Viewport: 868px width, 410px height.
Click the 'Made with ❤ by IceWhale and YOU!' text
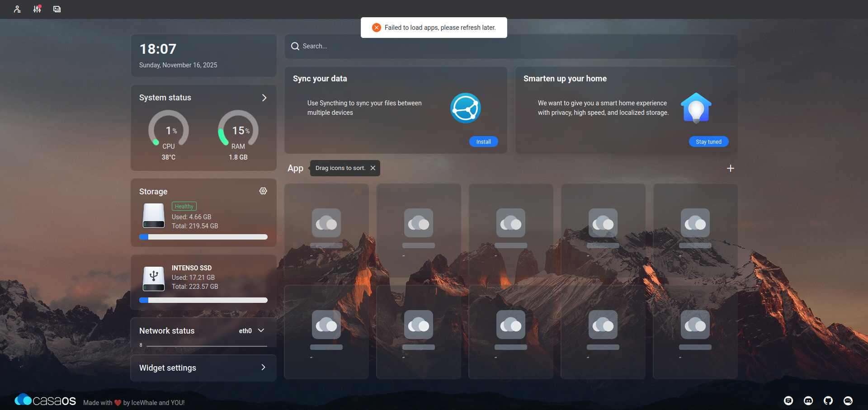click(134, 403)
